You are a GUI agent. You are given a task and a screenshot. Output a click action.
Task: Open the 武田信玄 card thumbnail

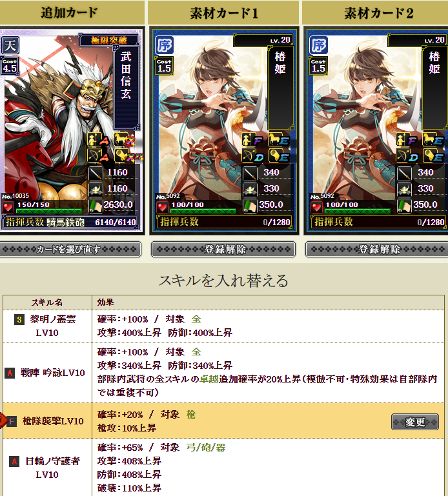pyautogui.click(x=72, y=131)
